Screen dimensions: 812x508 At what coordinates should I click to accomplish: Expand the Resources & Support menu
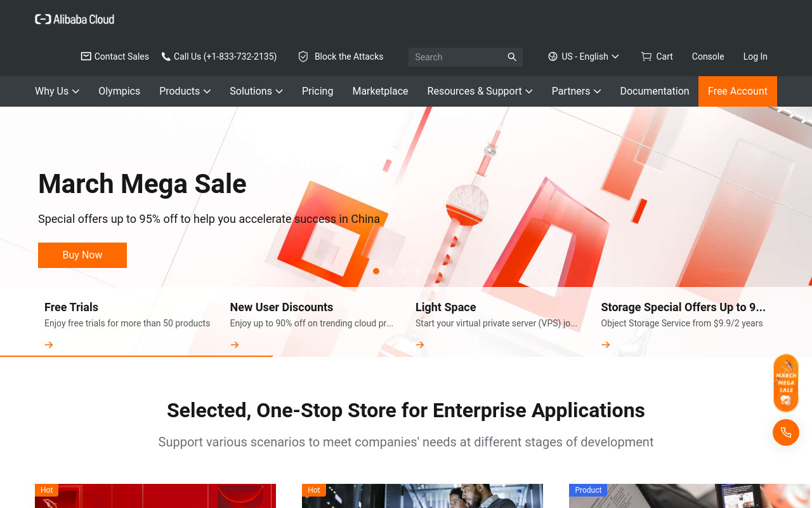pyautogui.click(x=480, y=91)
